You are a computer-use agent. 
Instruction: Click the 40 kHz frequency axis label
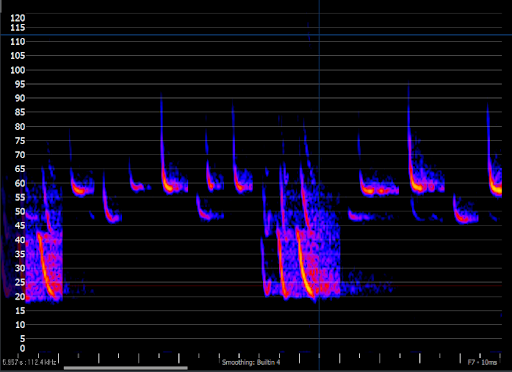click(x=20, y=240)
